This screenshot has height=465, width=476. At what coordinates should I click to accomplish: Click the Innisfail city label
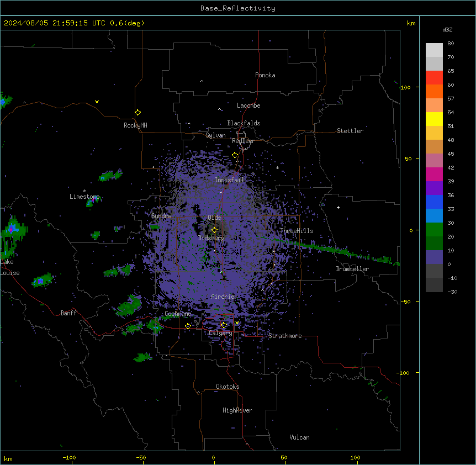tap(229, 180)
